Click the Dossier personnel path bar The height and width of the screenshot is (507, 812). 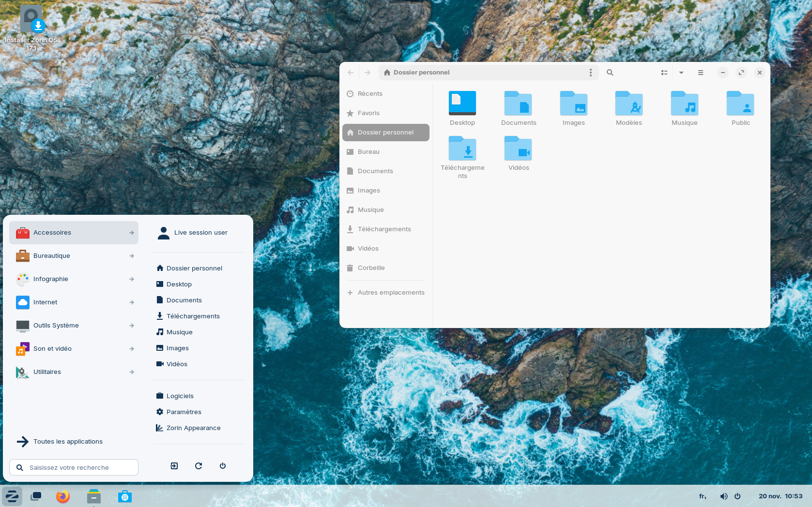[x=489, y=73]
